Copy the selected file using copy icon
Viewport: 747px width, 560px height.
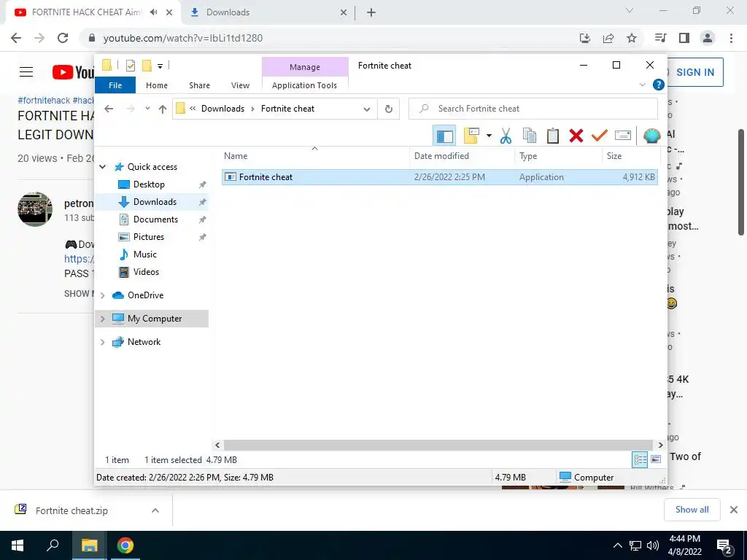[x=530, y=136]
